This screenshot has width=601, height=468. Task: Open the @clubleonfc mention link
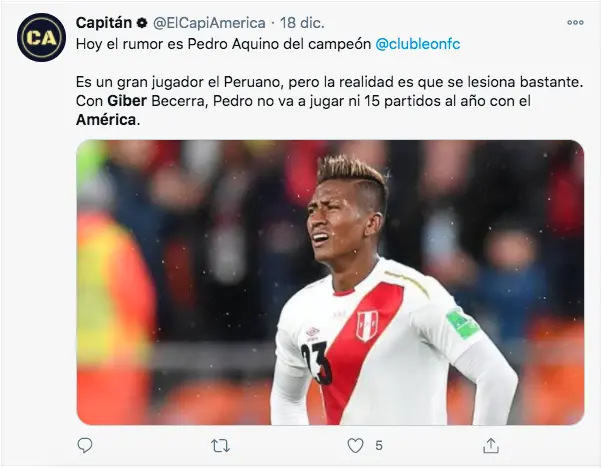pyautogui.click(x=417, y=44)
